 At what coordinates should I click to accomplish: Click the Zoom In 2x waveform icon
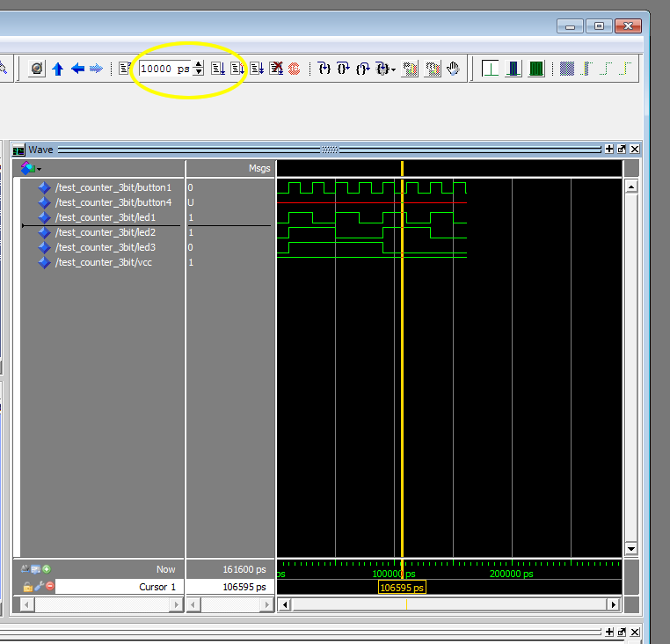[490, 69]
